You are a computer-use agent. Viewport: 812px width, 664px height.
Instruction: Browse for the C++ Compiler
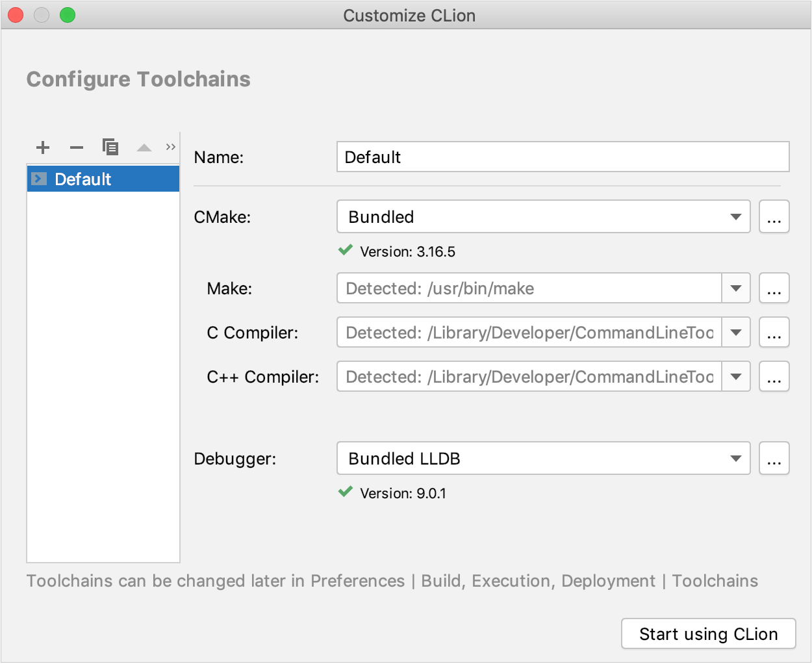coord(774,376)
